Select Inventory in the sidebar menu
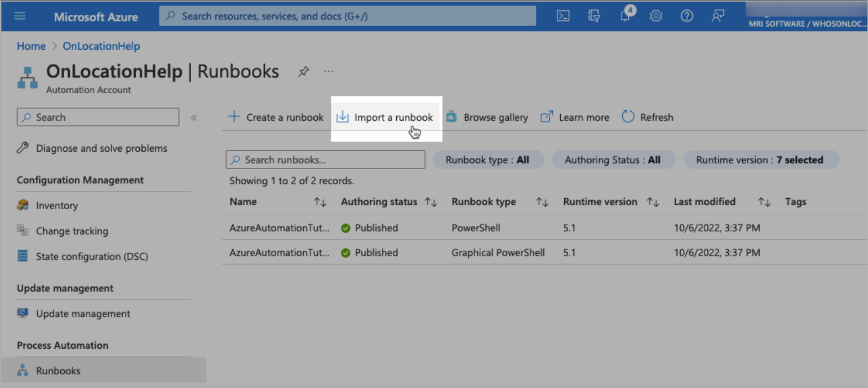 tap(56, 205)
